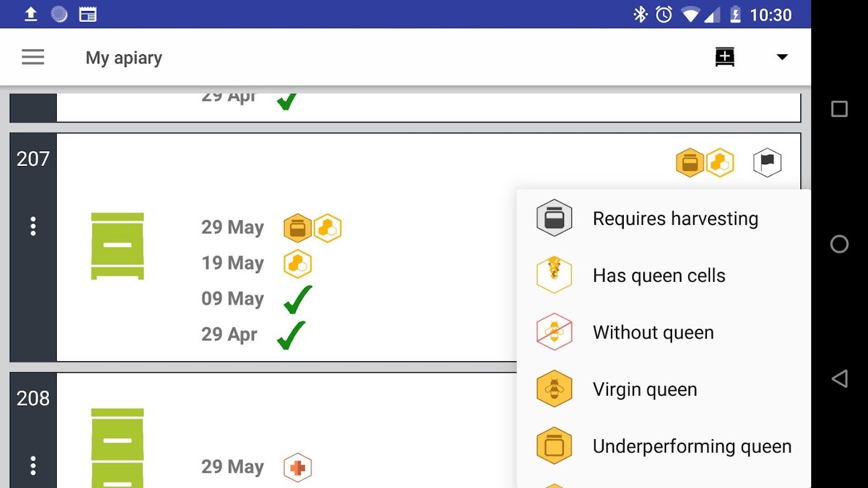Open the flag status icon on hive 207

(767, 163)
